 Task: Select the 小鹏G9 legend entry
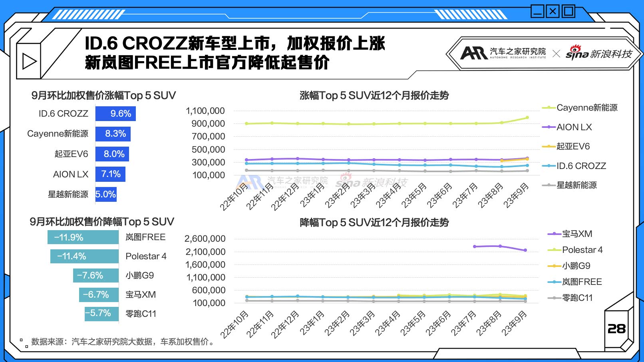[x=569, y=266]
